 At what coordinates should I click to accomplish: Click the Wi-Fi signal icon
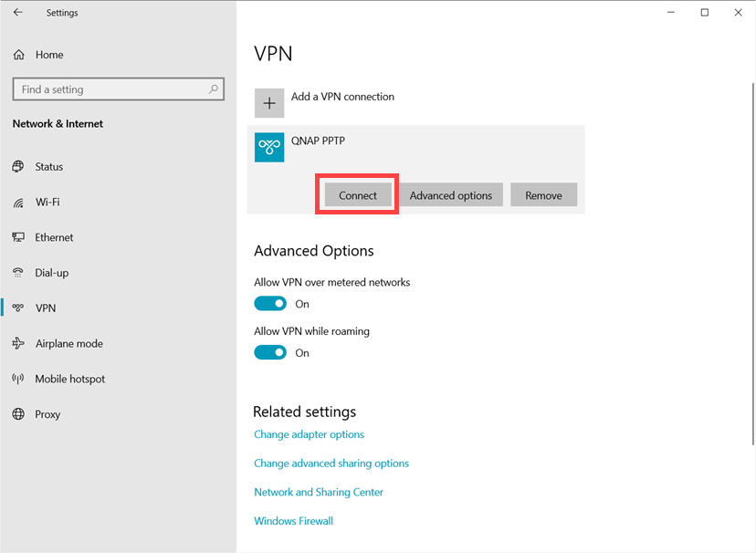pos(18,203)
